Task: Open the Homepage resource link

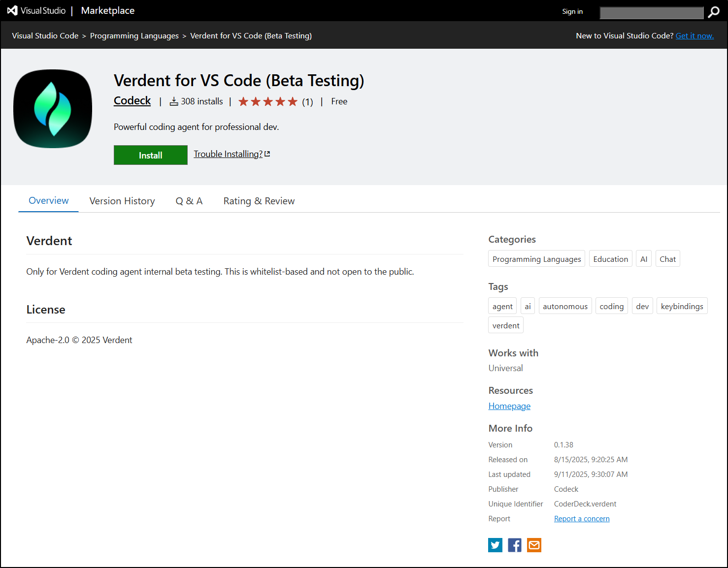Action: (509, 406)
